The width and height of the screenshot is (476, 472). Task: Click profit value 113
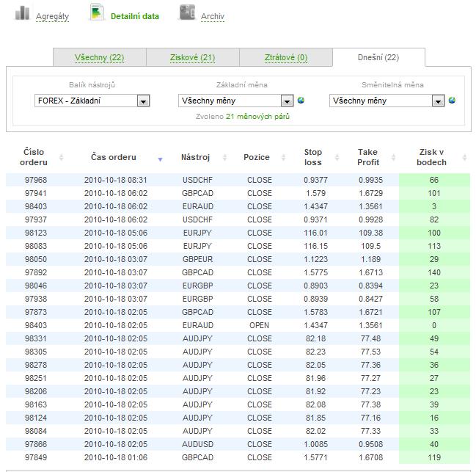pos(434,246)
